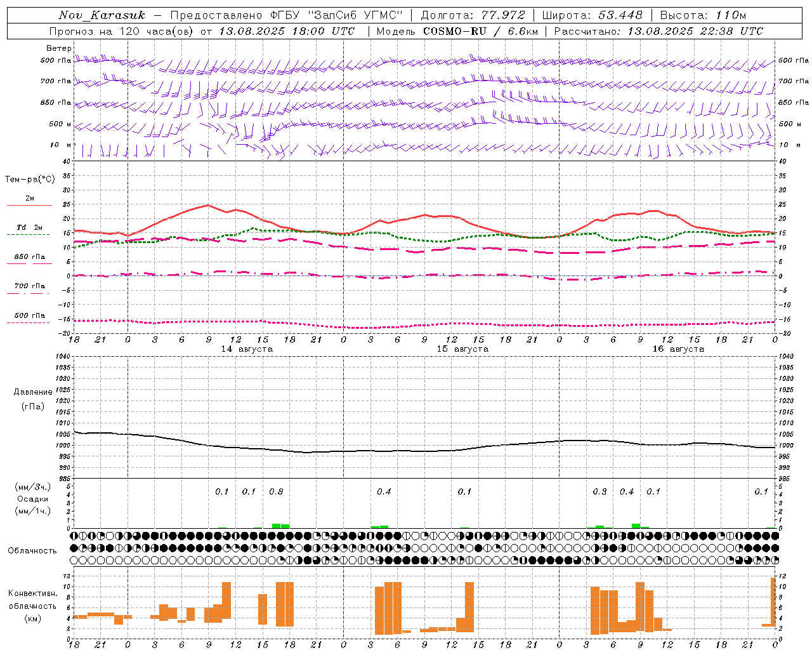
Task: Select the 700 гПа legend in temperature panel
Action: pyautogui.click(x=30, y=286)
